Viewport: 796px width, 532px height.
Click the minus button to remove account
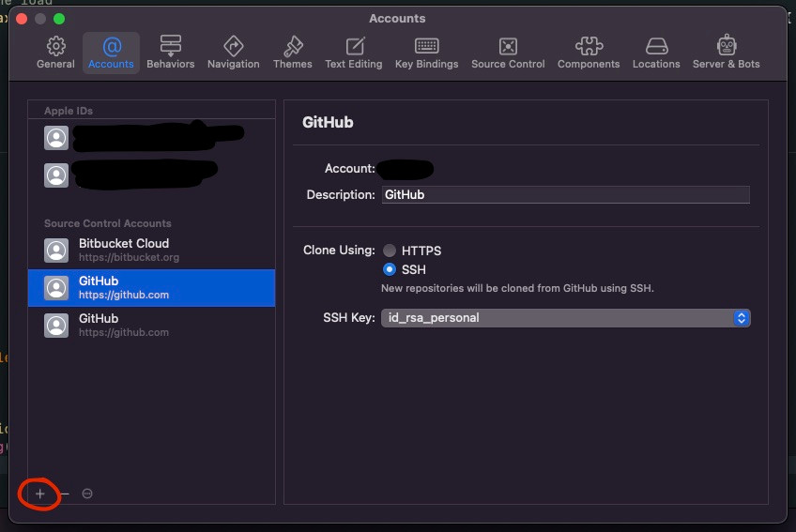click(x=65, y=494)
